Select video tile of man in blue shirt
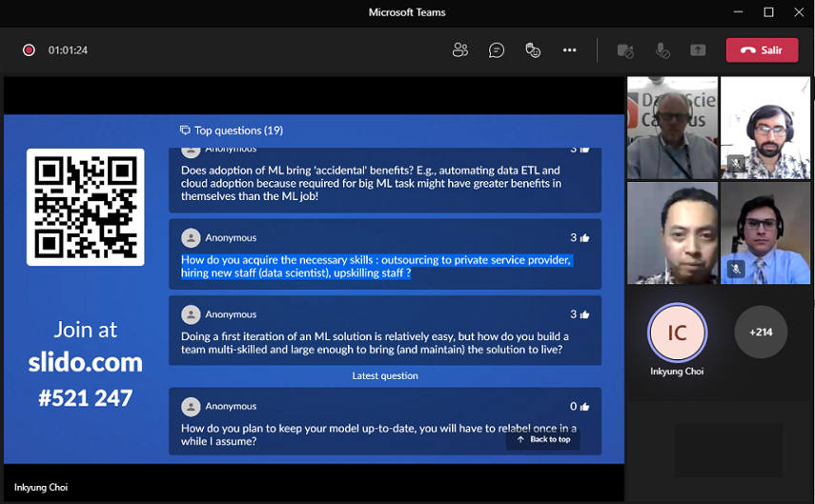815x504 pixels. 765,232
